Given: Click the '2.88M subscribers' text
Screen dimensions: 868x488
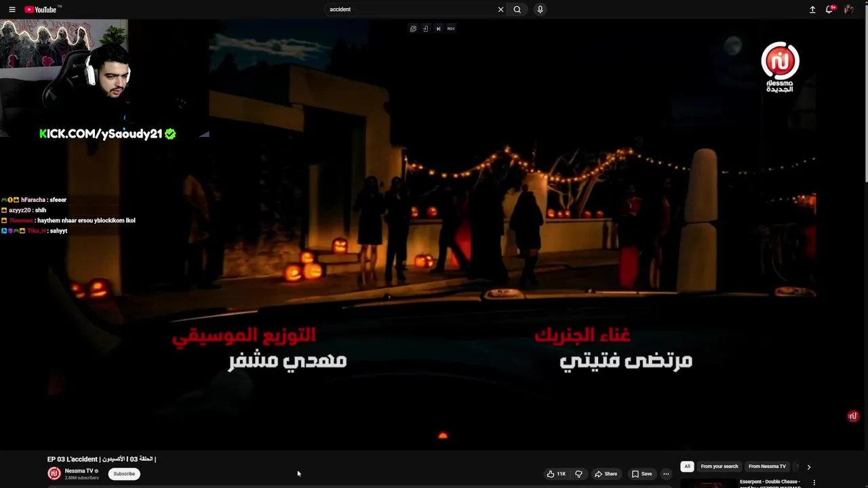Looking at the screenshot, I should [81, 478].
